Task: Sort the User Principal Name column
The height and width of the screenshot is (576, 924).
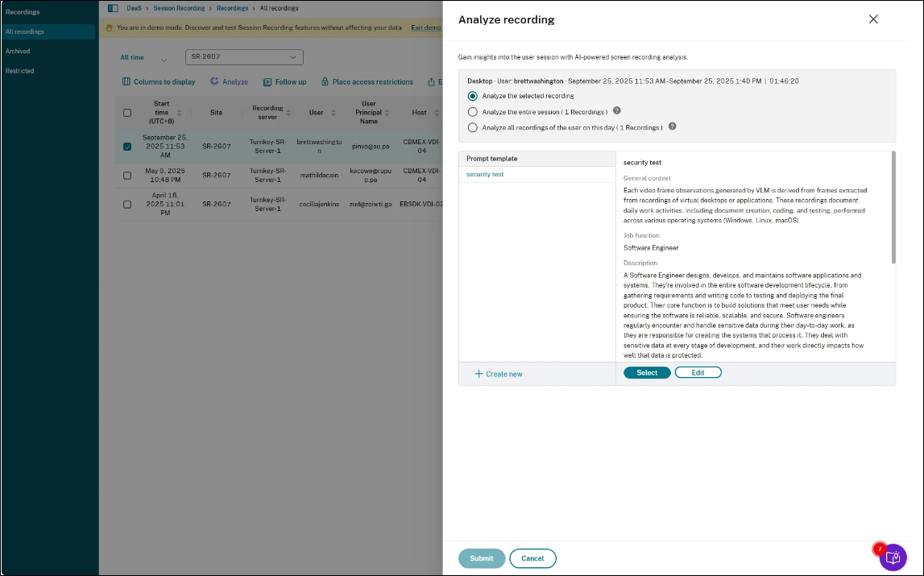Action: [x=387, y=113]
